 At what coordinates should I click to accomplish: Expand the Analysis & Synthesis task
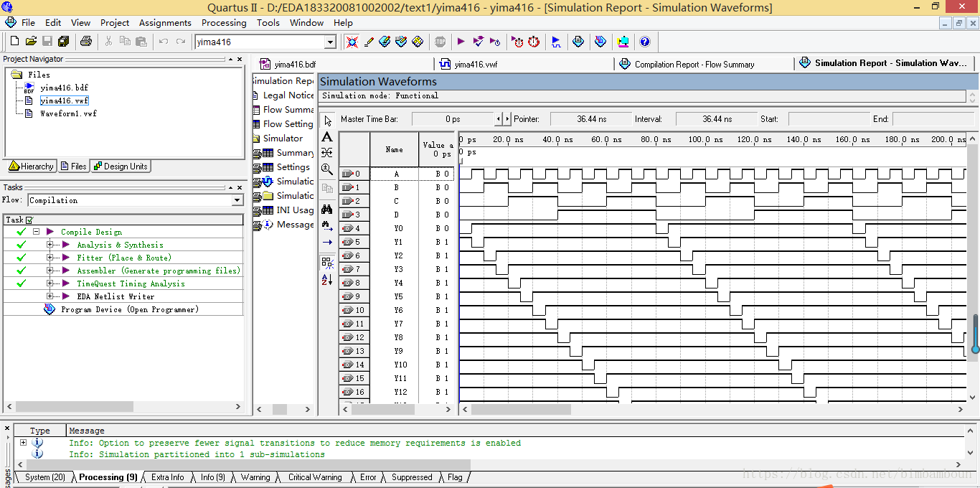(x=50, y=245)
